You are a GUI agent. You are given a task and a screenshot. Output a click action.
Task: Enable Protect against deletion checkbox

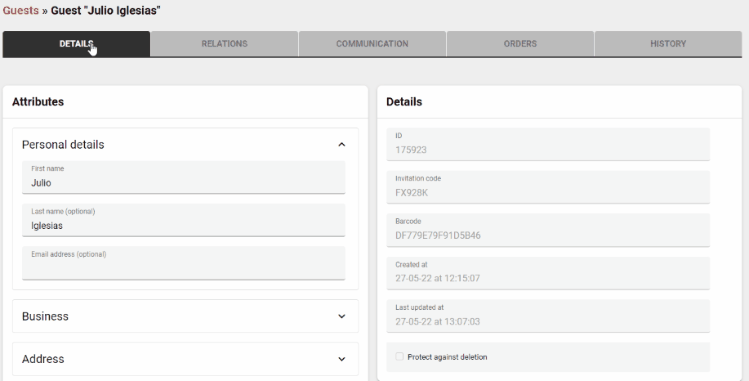coord(399,357)
